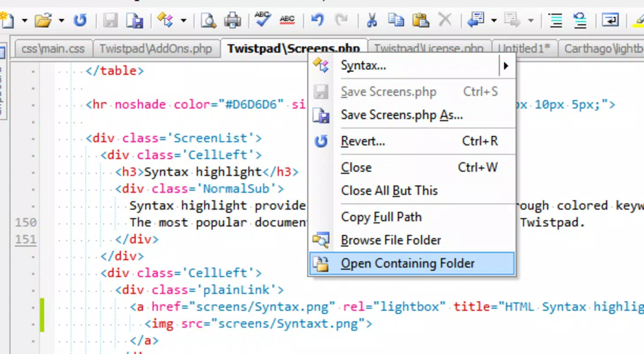The width and height of the screenshot is (644, 354).
Task: Click the yellow highlighter icon
Action: click(639, 20)
